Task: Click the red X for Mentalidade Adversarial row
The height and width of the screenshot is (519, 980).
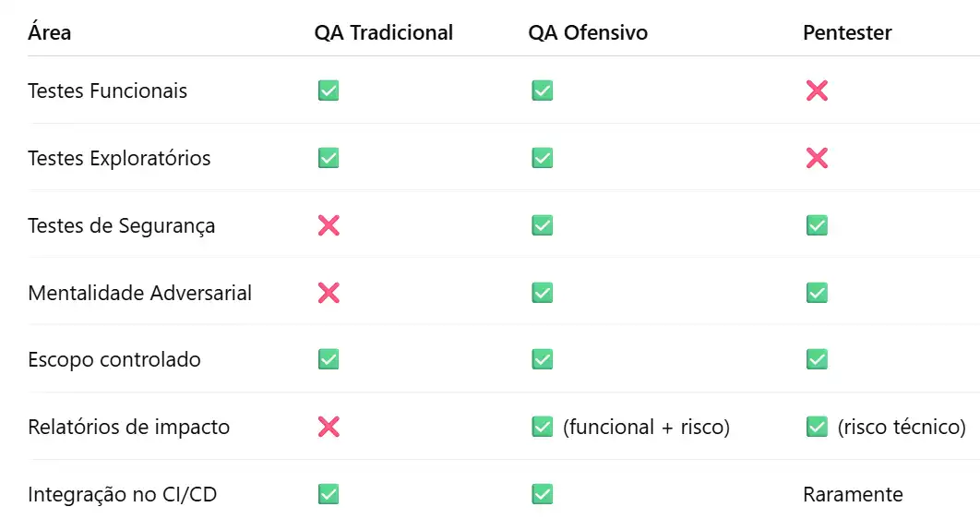Action: tap(329, 293)
